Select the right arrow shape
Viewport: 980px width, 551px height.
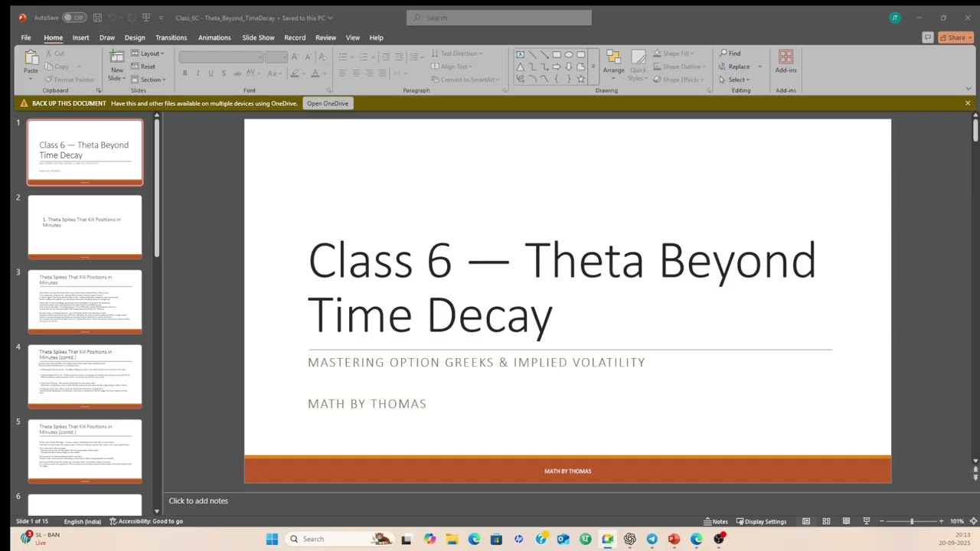[x=557, y=67]
